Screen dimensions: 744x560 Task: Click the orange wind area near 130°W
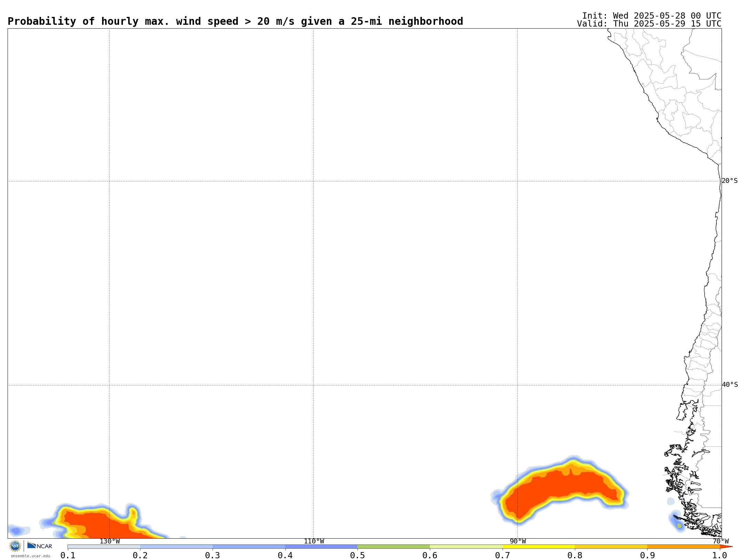103,523
